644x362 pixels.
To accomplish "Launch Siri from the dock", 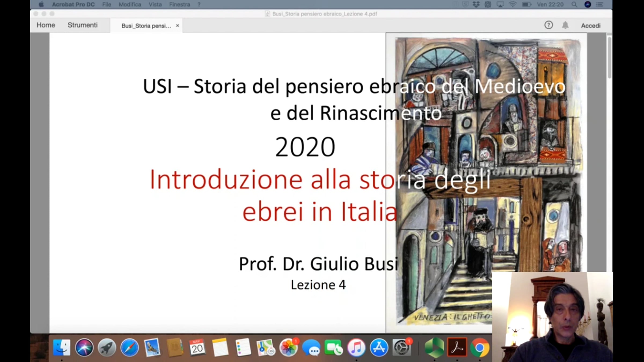I will point(84,348).
